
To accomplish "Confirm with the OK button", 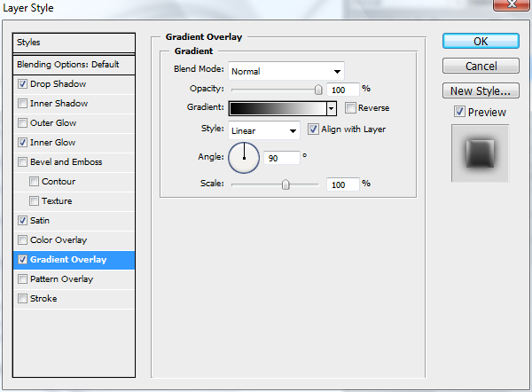I will click(481, 41).
